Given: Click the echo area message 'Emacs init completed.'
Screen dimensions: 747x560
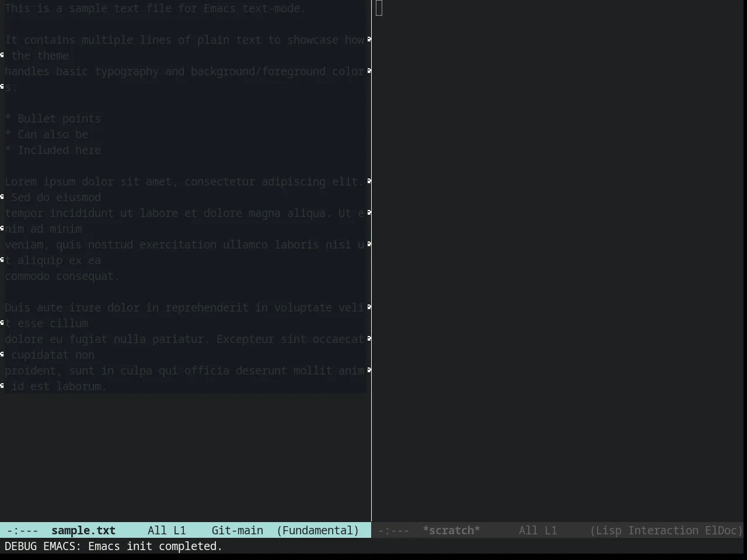Looking at the screenshot, I should (x=155, y=546).
